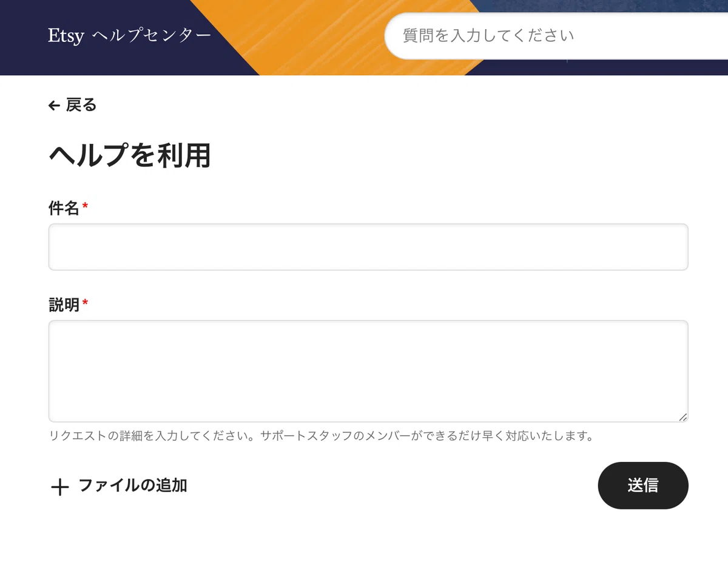The height and width of the screenshot is (561, 728).
Task: Select the ファイルの追加 label
Action: click(x=133, y=486)
